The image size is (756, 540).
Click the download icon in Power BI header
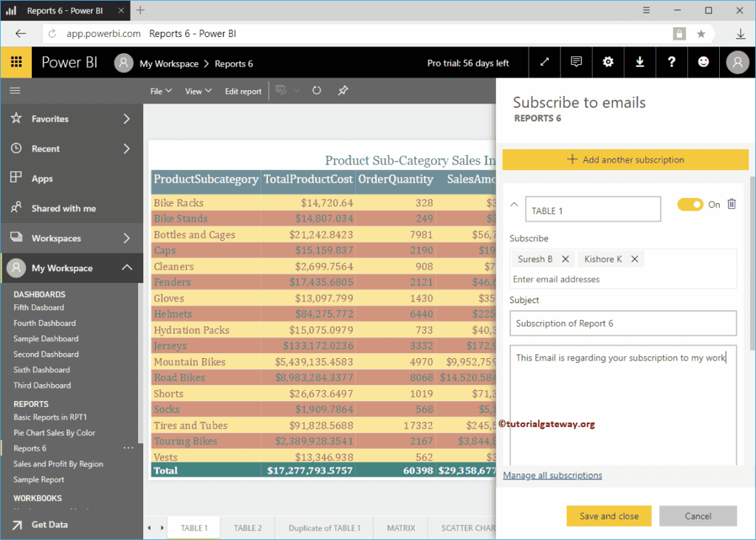[639, 63]
